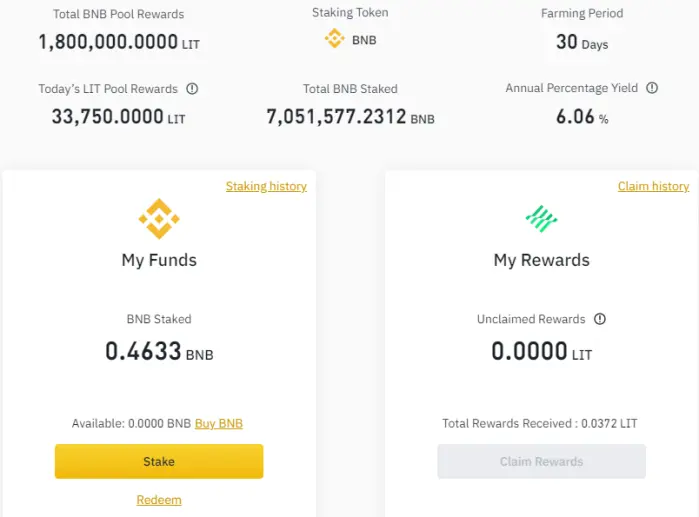Select the 0.4633 BNB staked amount
The width and height of the screenshot is (699, 517).
[x=159, y=351]
